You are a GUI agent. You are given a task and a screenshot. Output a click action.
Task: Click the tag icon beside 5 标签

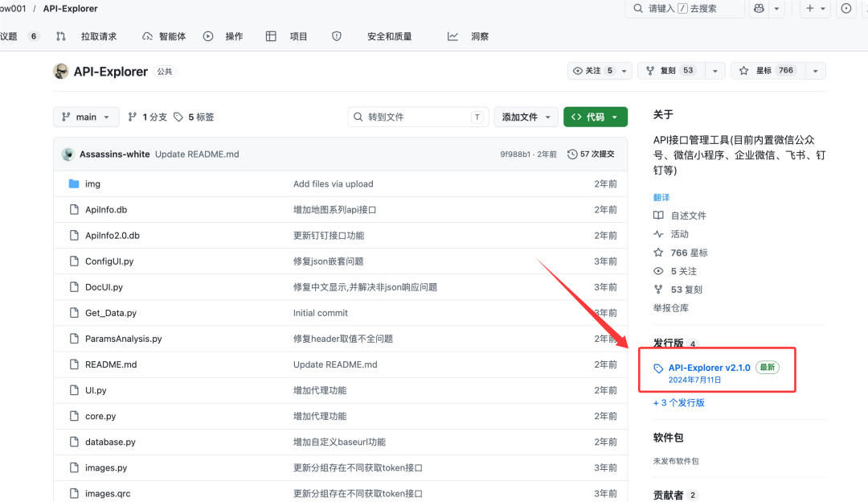(x=178, y=117)
